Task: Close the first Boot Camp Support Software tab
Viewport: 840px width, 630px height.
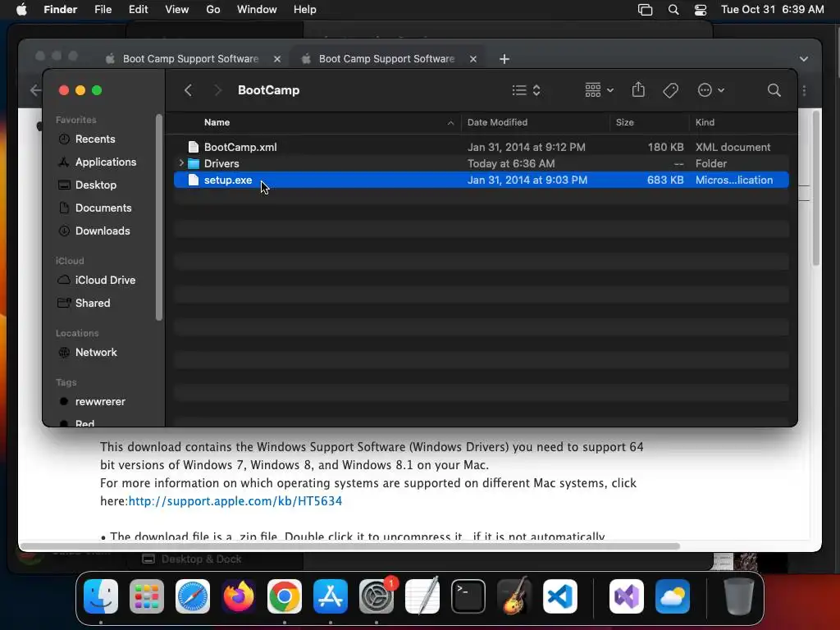Action: click(277, 59)
